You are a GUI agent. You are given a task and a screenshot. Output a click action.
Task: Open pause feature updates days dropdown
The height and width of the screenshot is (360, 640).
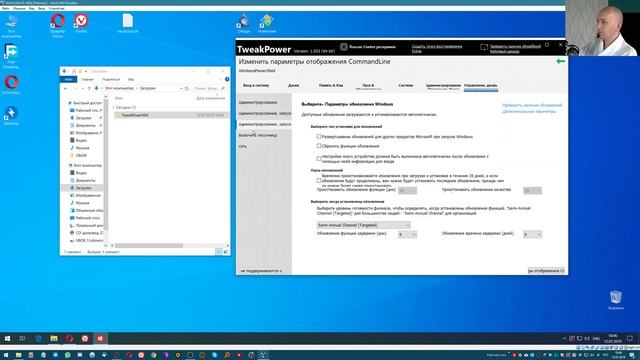(x=407, y=191)
